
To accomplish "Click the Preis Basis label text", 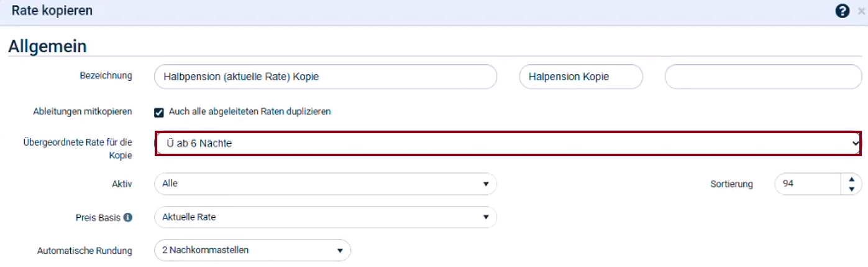I will (x=98, y=218).
